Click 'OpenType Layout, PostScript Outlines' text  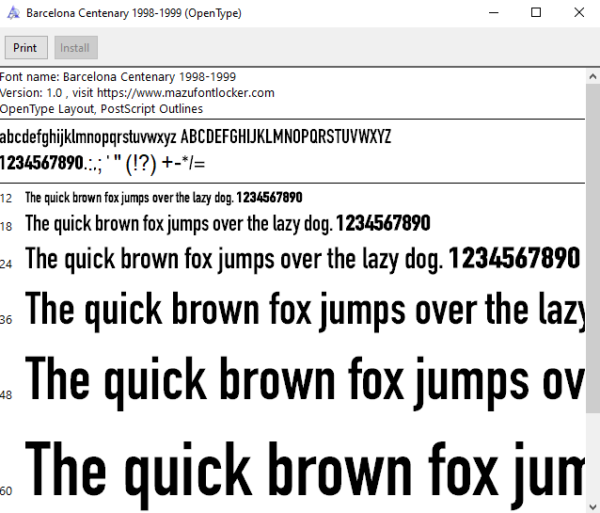101,109
